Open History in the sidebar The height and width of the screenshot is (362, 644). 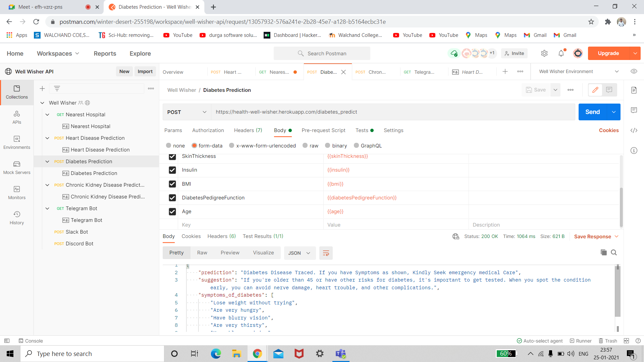click(x=17, y=218)
